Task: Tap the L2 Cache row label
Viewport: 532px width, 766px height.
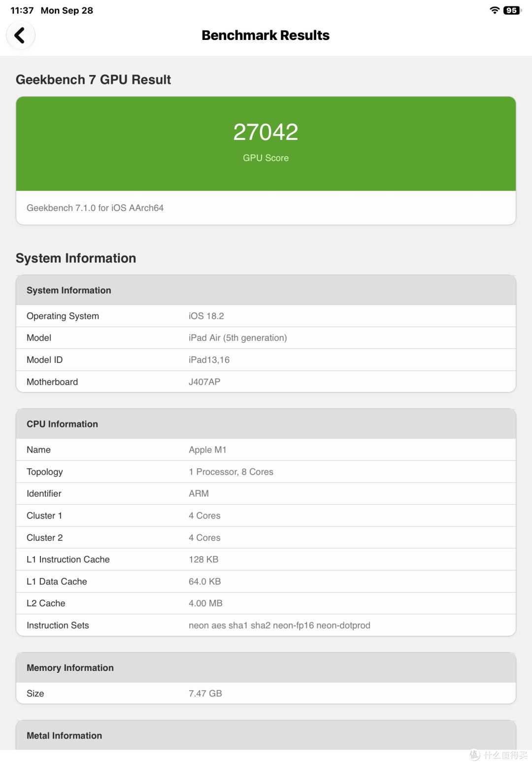Action: [x=46, y=603]
